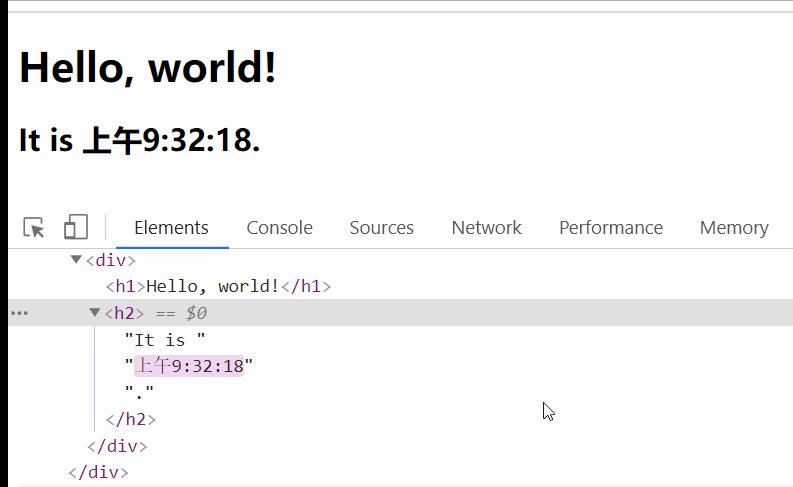Toggle the device toolbar icon
This screenshot has width=793, height=487.
[76, 228]
